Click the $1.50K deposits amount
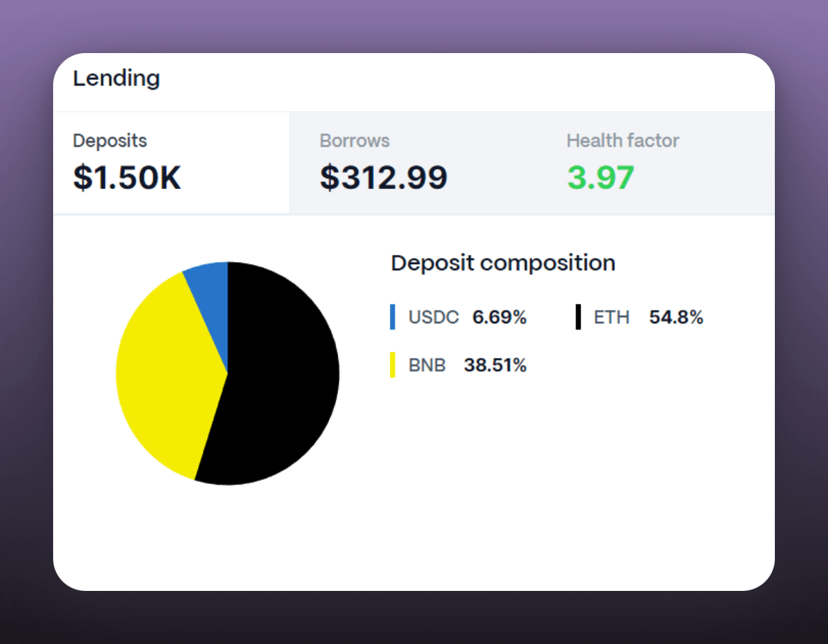Image resolution: width=828 pixels, height=644 pixels. [127, 177]
